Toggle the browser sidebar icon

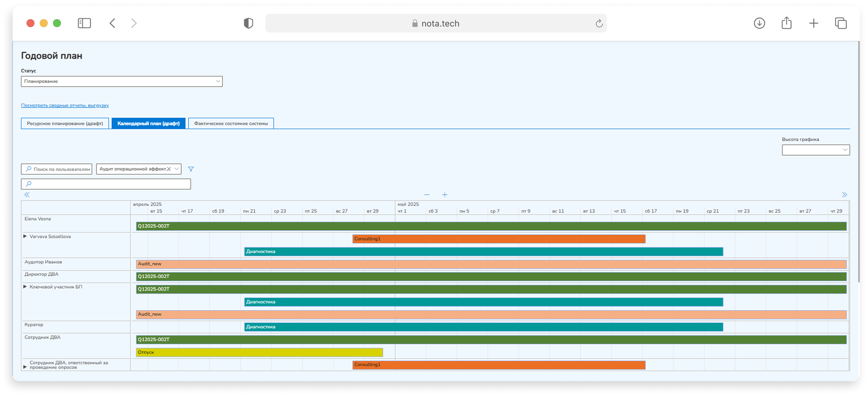(84, 23)
